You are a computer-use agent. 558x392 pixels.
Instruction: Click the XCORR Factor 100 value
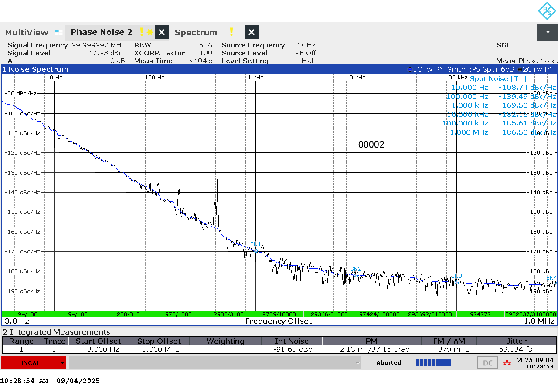pos(206,53)
